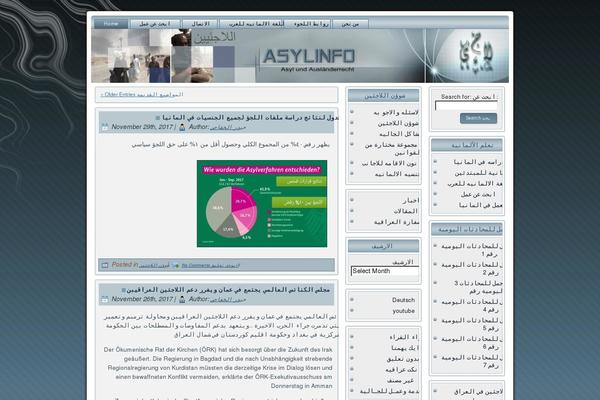The height and width of the screenshot is (400, 600).
Task: Open the غير مصنف category link
Action: (400, 380)
